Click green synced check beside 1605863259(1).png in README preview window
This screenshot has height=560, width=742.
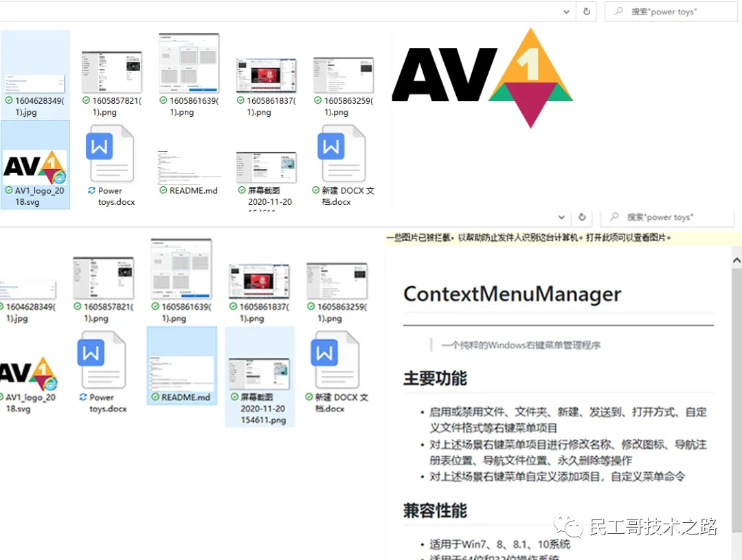pyautogui.click(x=311, y=306)
